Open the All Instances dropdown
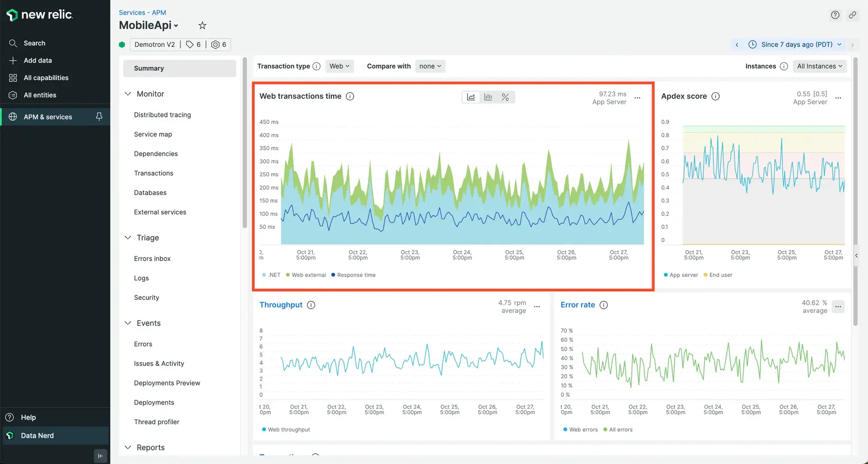 819,66
